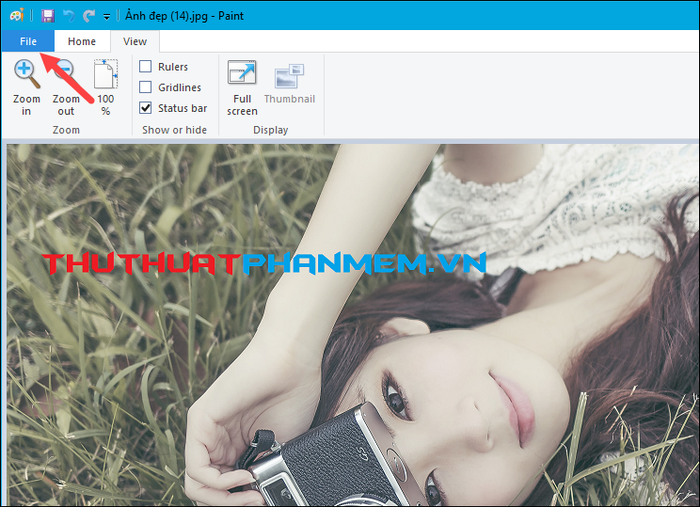This screenshot has height=507, width=700.
Task: Undo the last action in the title bar
Action: tap(69, 16)
